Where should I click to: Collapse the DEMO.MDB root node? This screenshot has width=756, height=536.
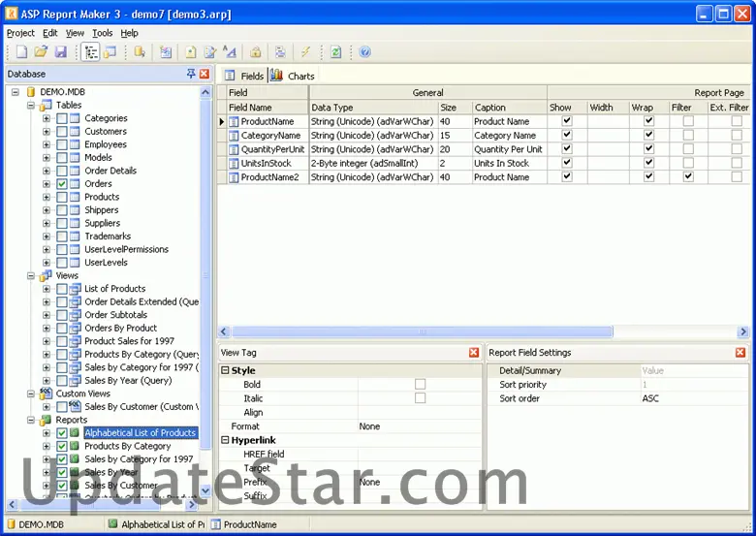coord(16,91)
